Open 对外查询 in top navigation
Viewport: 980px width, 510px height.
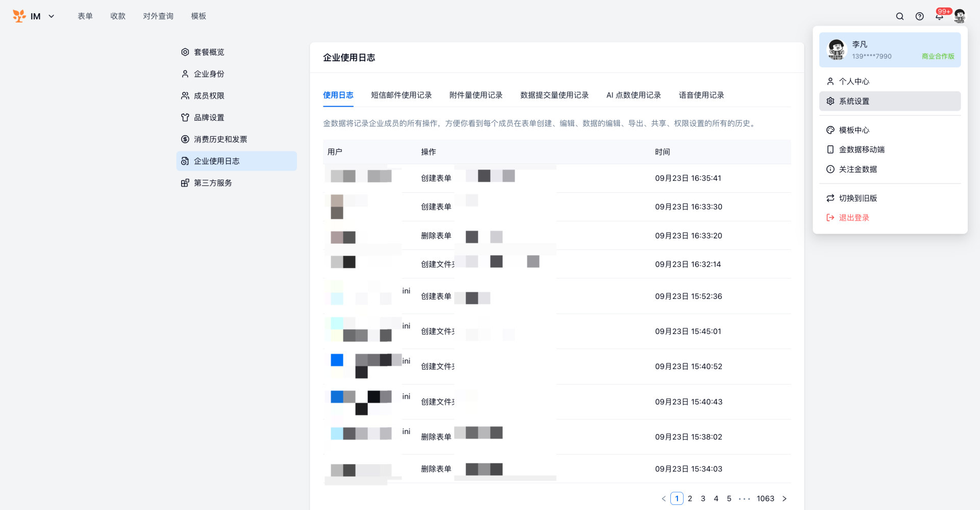pos(158,16)
